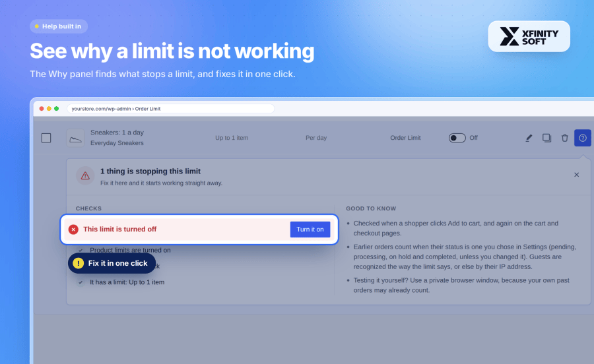This screenshot has height=364, width=594.
Task: Click Product limits are turned on check
Action: [130, 250]
